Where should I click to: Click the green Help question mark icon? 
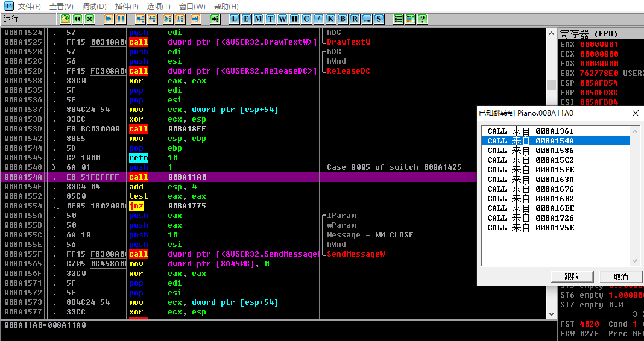[x=422, y=19]
